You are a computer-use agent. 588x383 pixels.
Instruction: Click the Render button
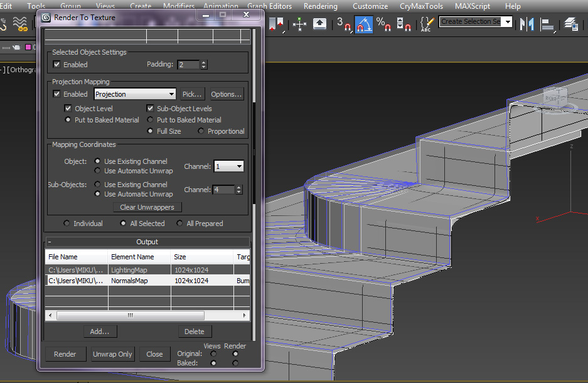(x=65, y=353)
